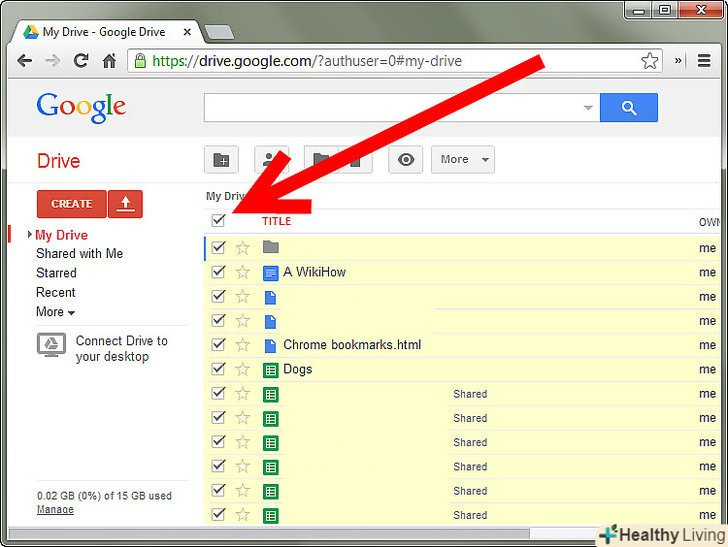
Task: Click the A WikiHow document icon
Action: pyautogui.click(x=270, y=273)
